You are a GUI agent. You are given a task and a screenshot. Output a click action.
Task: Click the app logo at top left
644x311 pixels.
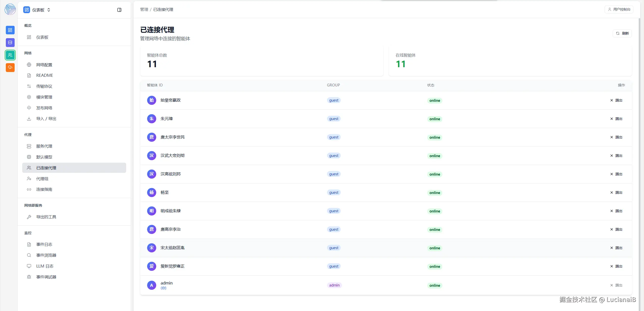click(10, 9)
